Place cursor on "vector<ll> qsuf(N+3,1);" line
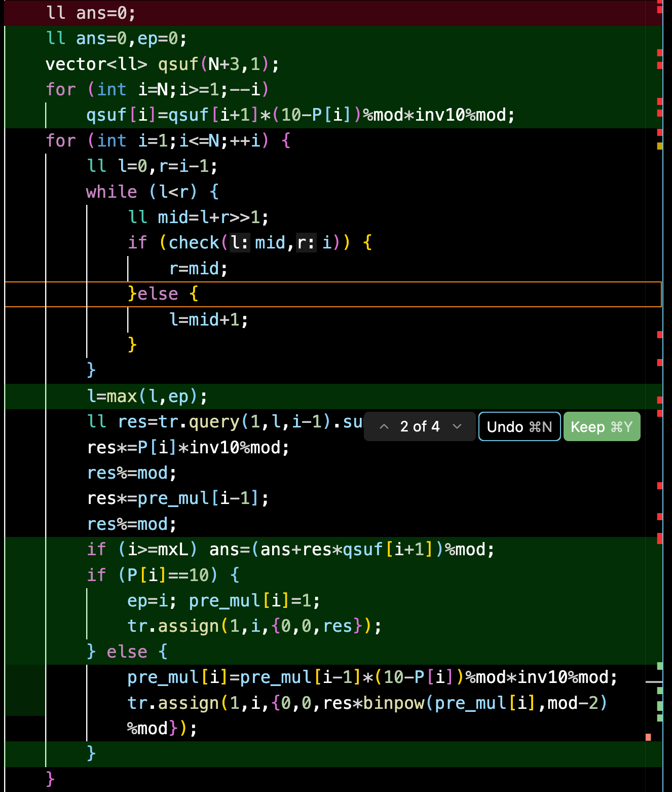The width and height of the screenshot is (672, 792). pyautogui.click(x=162, y=64)
